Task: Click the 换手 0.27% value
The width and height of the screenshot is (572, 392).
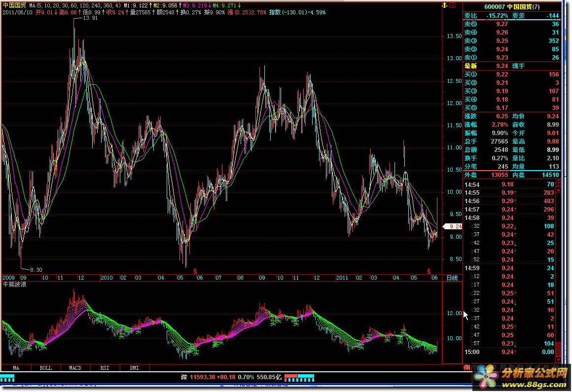Action: [x=500, y=158]
